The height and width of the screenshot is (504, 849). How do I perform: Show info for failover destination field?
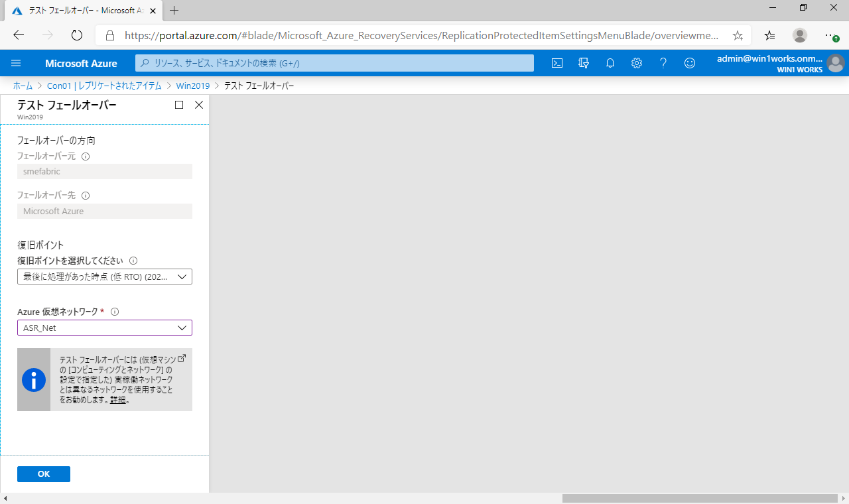click(86, 196)
